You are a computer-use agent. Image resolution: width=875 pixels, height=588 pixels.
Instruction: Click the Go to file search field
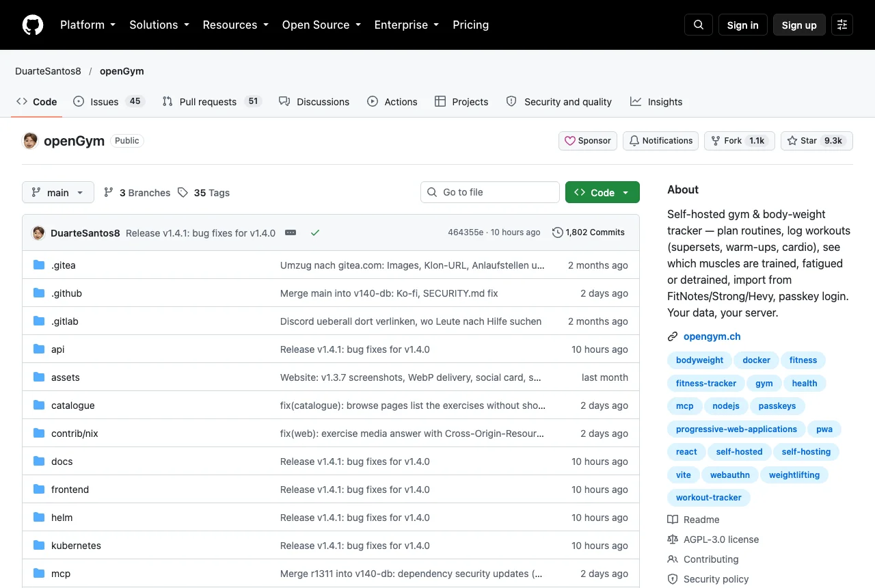tap(490, 192)
